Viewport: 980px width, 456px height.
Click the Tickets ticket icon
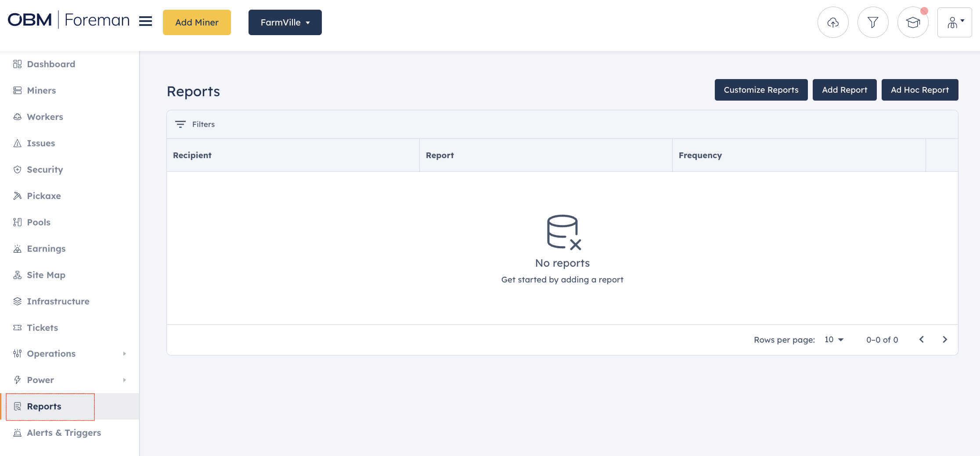(x=18, y=328)
